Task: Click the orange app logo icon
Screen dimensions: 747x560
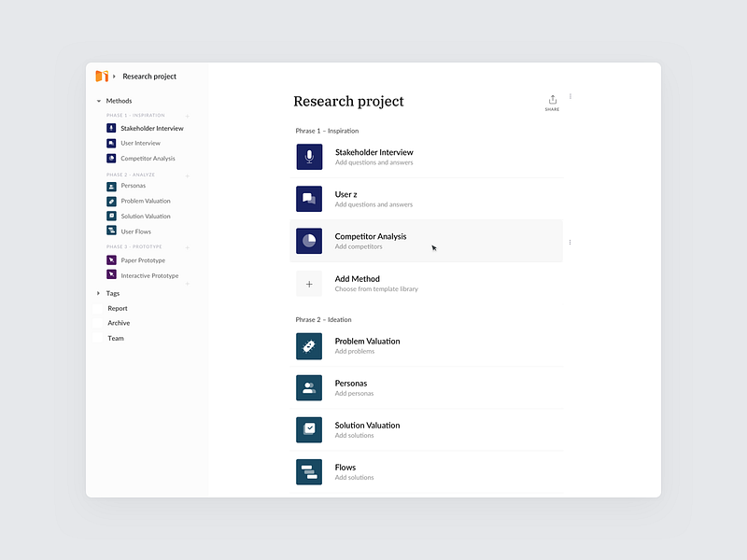Action: (x=102, y=77)
